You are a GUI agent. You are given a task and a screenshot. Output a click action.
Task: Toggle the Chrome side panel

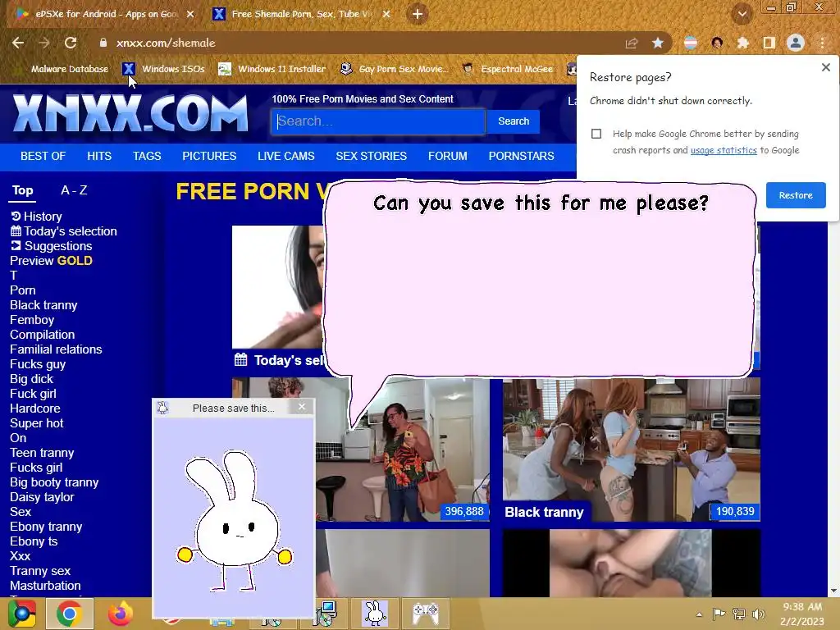(769, 43)
